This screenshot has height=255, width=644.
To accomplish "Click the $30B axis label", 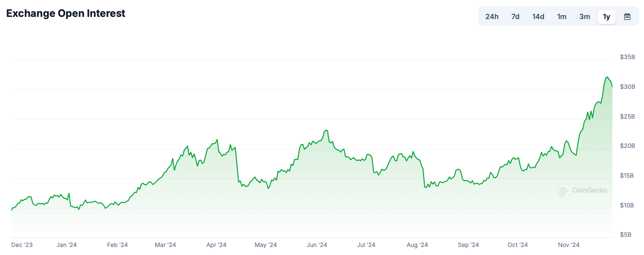I will (x=627, y=87).
